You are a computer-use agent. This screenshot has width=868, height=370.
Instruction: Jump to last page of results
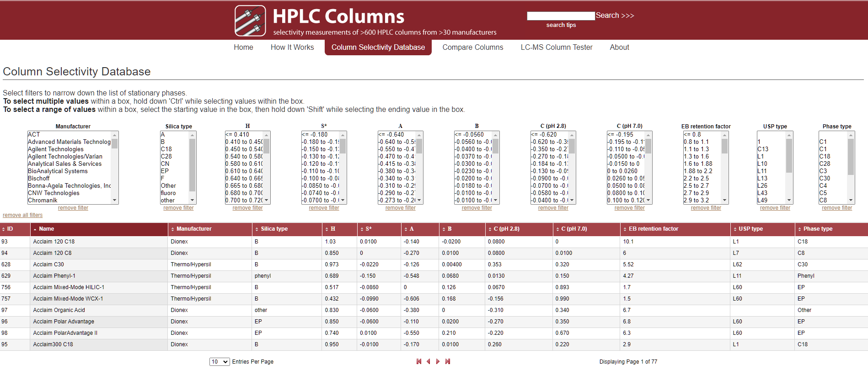tap(448, 361)
